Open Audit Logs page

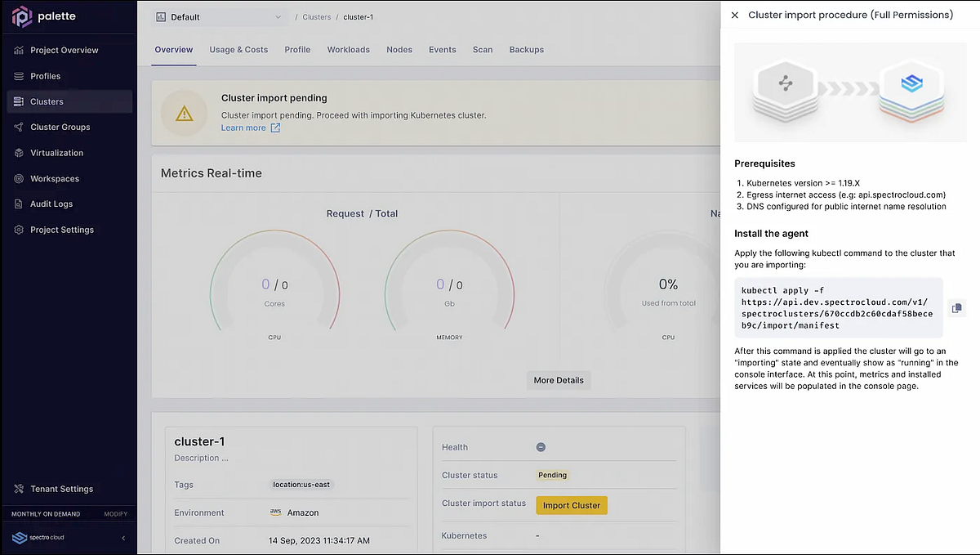(51, 204)
